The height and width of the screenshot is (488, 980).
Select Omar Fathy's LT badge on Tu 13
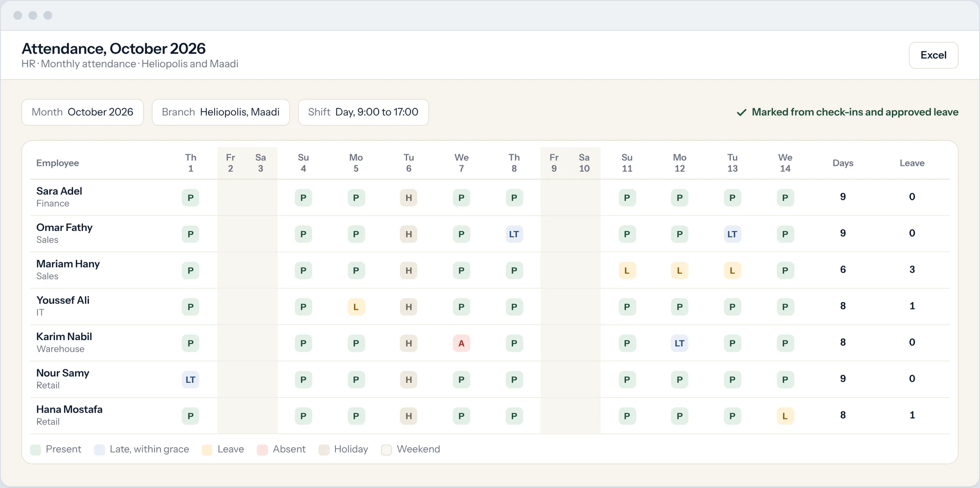pos(732,234)
